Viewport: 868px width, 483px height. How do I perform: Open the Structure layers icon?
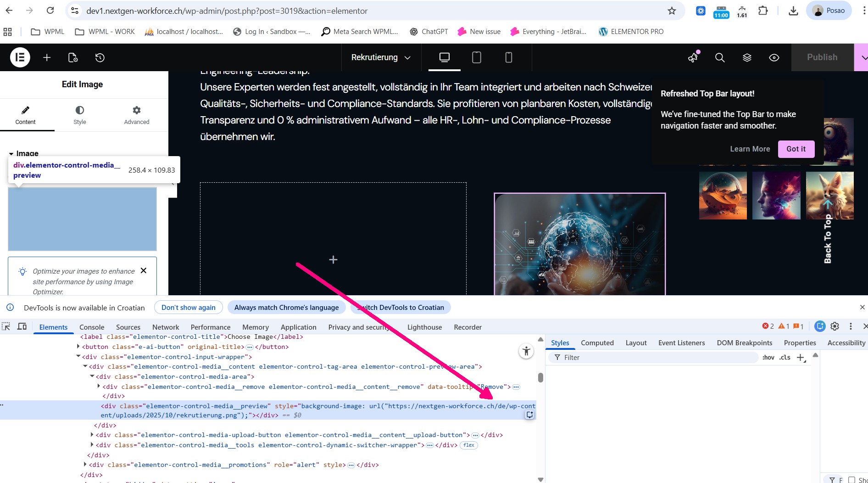tap(747, 57)
